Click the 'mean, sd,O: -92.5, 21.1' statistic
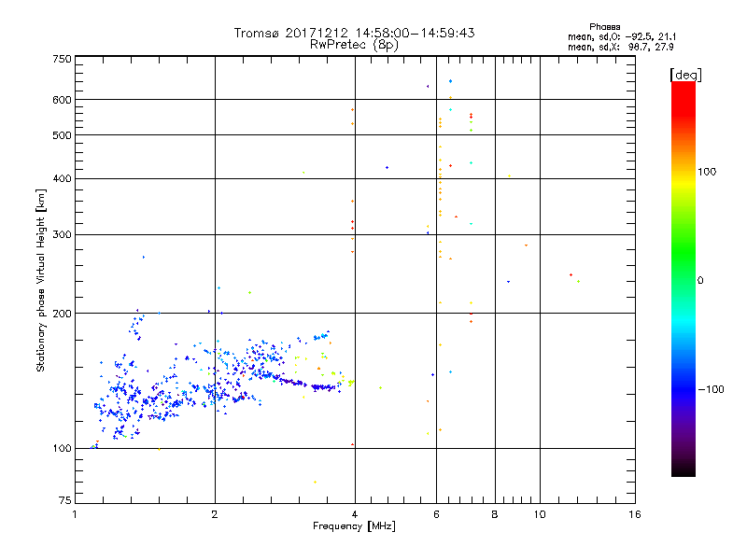This screenshot has width=747, height=560. 622,36
